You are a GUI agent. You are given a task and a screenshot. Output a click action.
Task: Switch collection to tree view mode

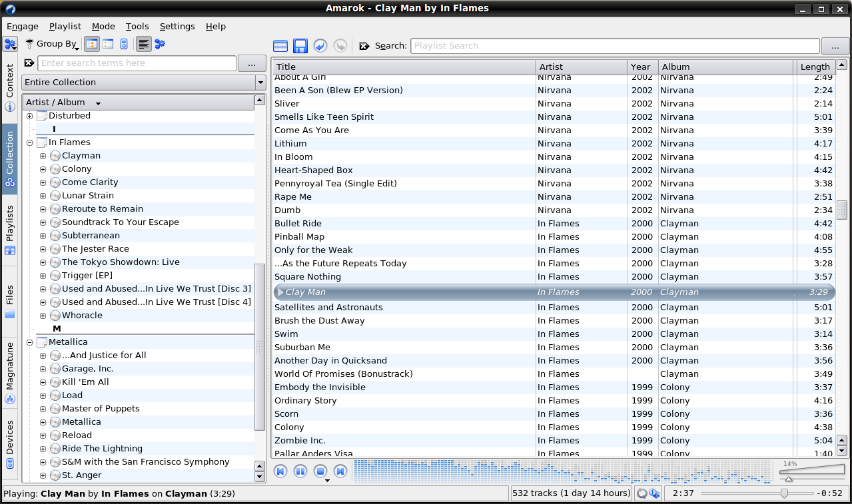coord(92,44)
